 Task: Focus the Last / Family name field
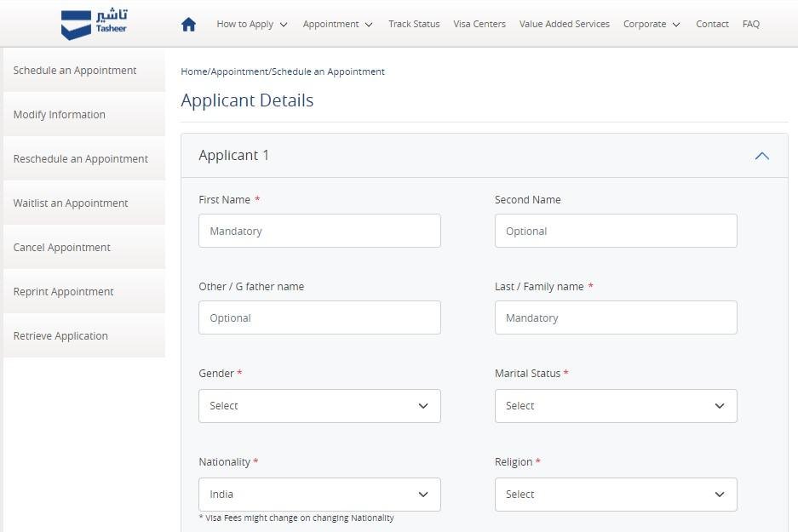(x=616, y=317)
